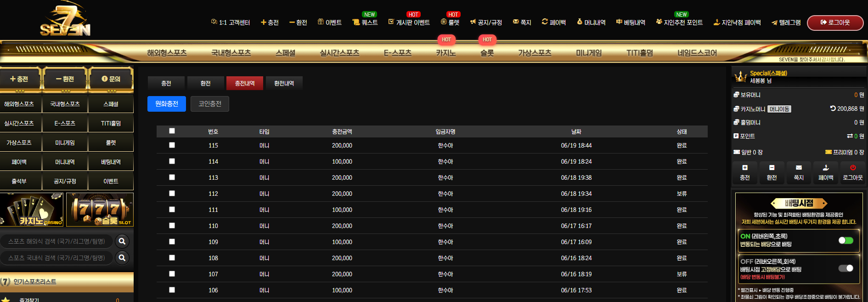Toggle the ON 변동되는 배당 switch
Viewport: 868px width, 302px height.
(845, 240)
